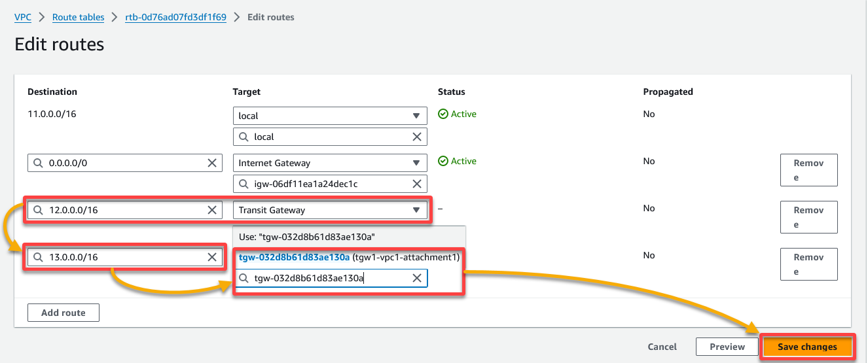Screen dimensions: 868x363
Task: Remove the 12.0.0.0/16 route
Action: 808,217
